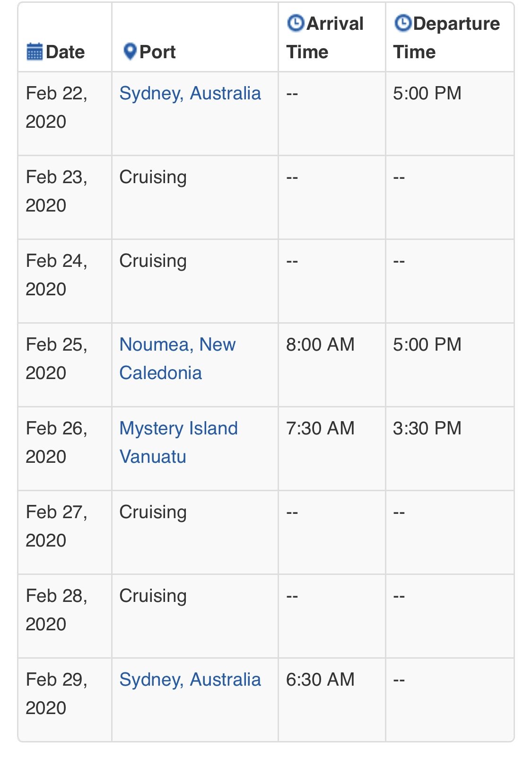Select Sydney's 5:00 PM departure on Feb 22
The width and height of the screenshot is (532, 768).
point(427,93)
